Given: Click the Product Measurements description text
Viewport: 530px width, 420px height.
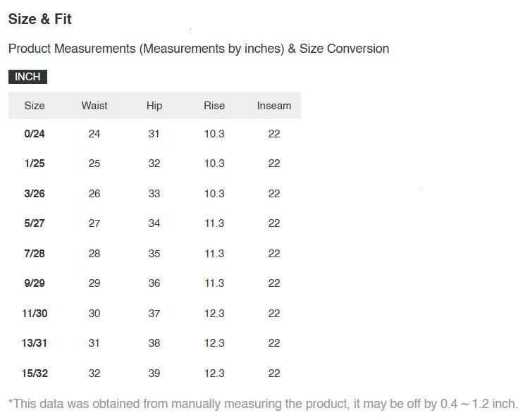Looking at the screenshot, I should (x=198, y=49).
